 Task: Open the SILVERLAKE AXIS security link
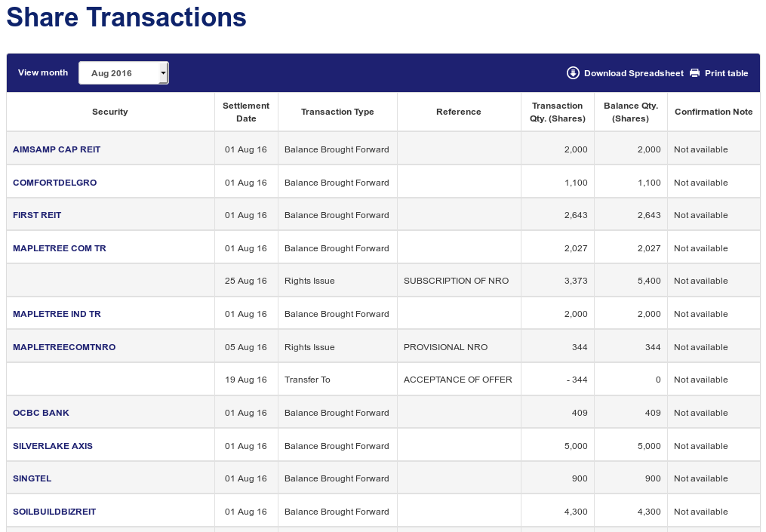[53, 446]
